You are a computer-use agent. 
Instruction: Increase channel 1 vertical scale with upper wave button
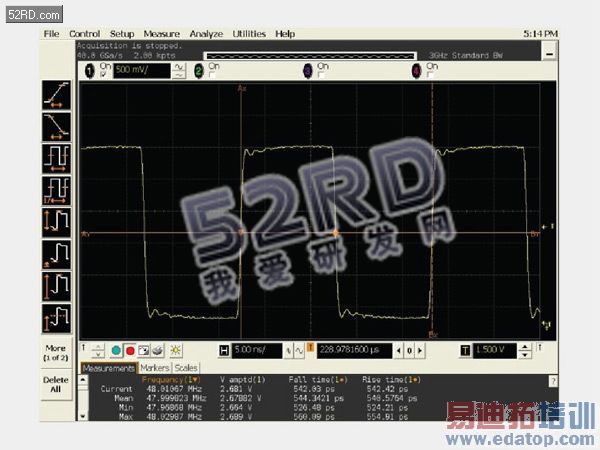click(179, 67)
